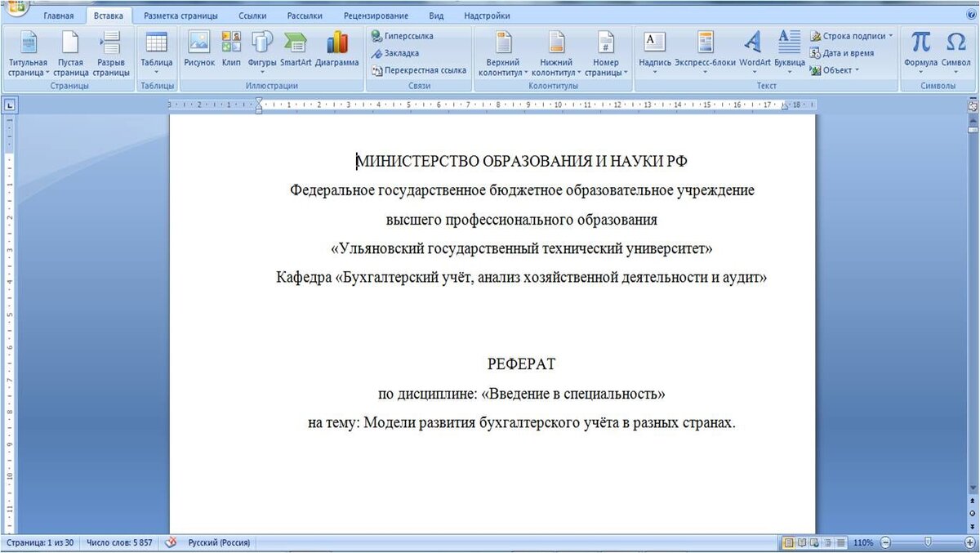Click Число слов: 5 857 word count
The height and width of the screenshot is (553, 980).
(x=119, y=542)
